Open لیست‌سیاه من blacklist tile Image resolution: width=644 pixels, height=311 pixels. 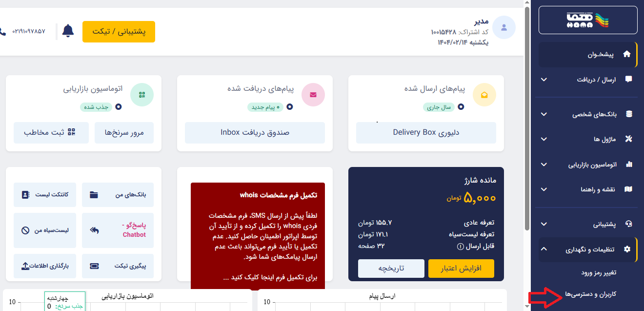45,230
